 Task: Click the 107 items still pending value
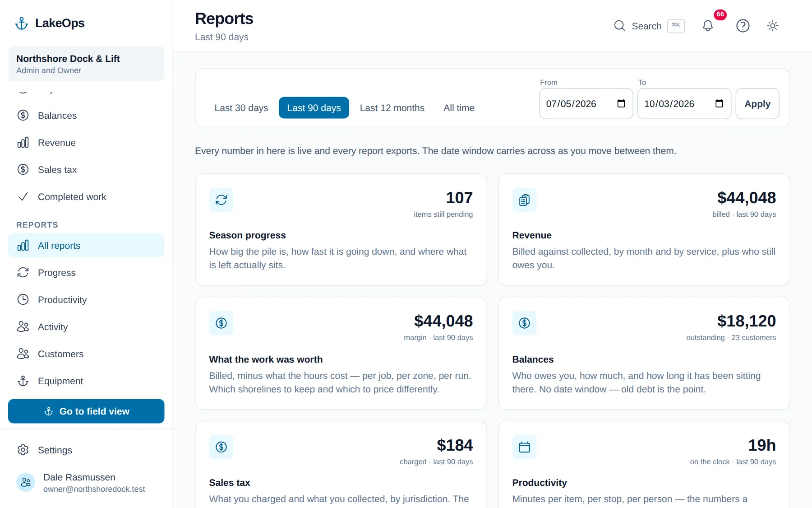(459, 198)
